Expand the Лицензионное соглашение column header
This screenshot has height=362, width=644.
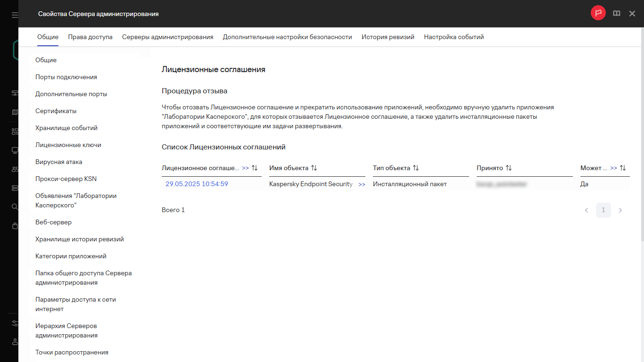[245, 168]
